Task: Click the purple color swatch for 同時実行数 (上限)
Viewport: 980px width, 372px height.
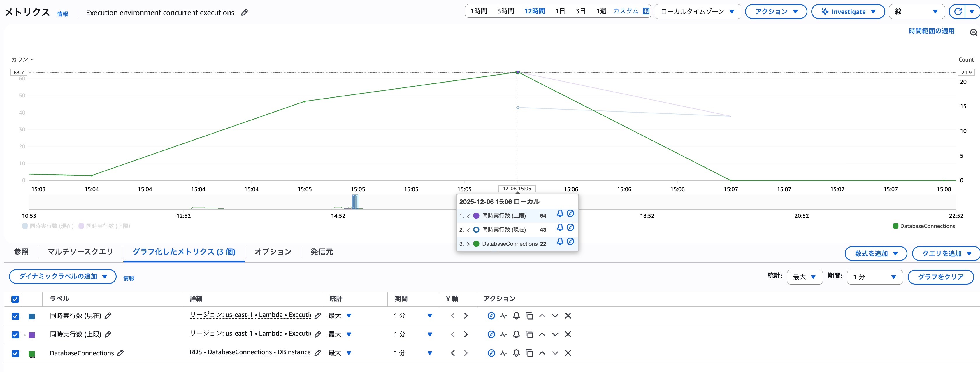Action: pos(31,335)
